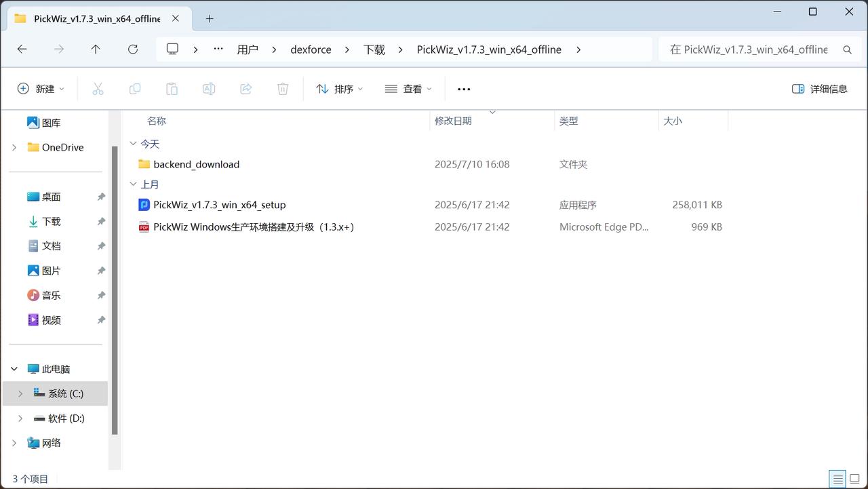Open the 排序 sort dropdown
Image resolution: width=868 pixels, height=489 pixels.
[x=340, y=89]
